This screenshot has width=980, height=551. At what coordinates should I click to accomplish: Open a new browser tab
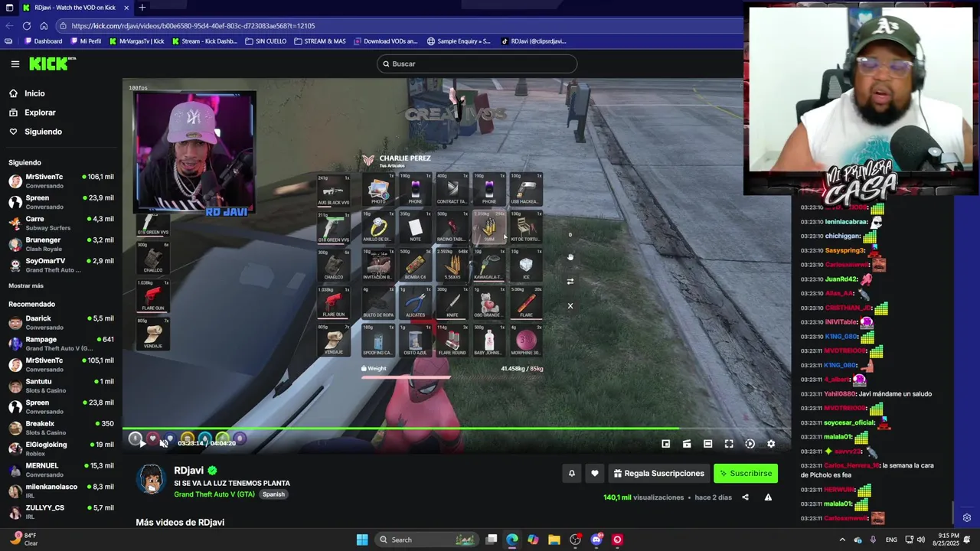[x=142, y=8]
